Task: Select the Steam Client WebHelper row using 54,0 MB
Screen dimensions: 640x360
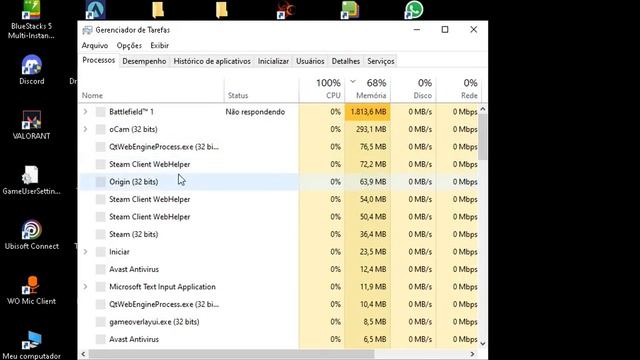Action: tap(278, 200)
